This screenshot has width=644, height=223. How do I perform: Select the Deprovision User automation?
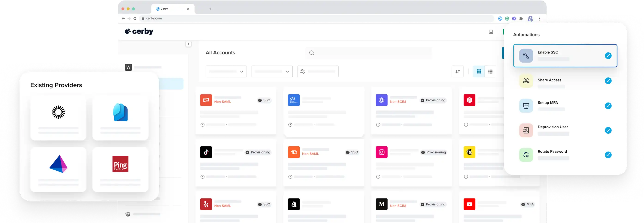click(565, 130)
